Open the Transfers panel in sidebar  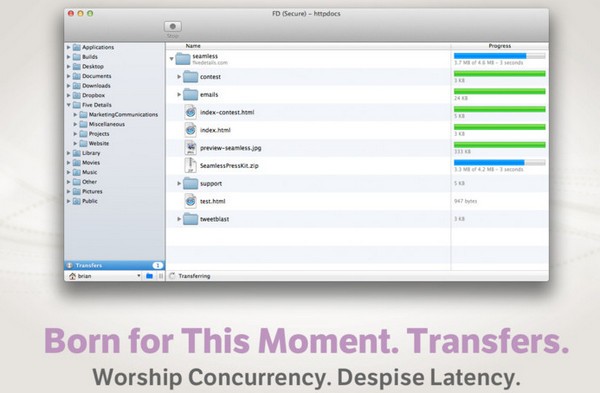coord(115,265)
